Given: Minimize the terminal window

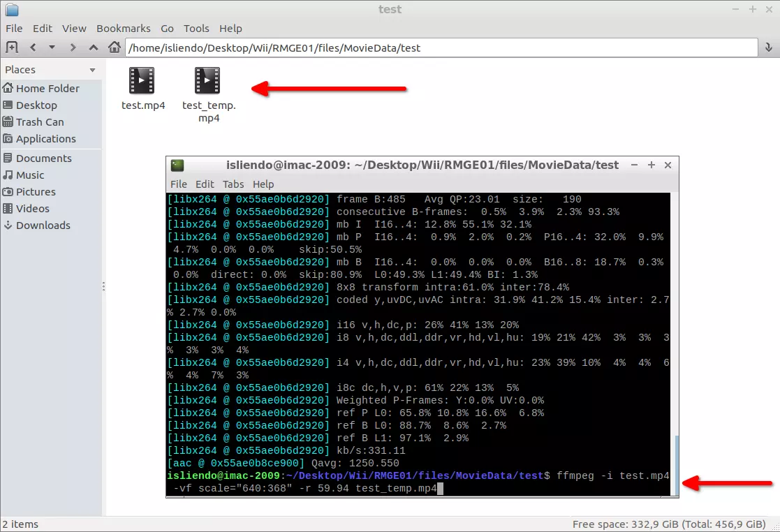Looking at the screenshot, I should click(634, 165).
